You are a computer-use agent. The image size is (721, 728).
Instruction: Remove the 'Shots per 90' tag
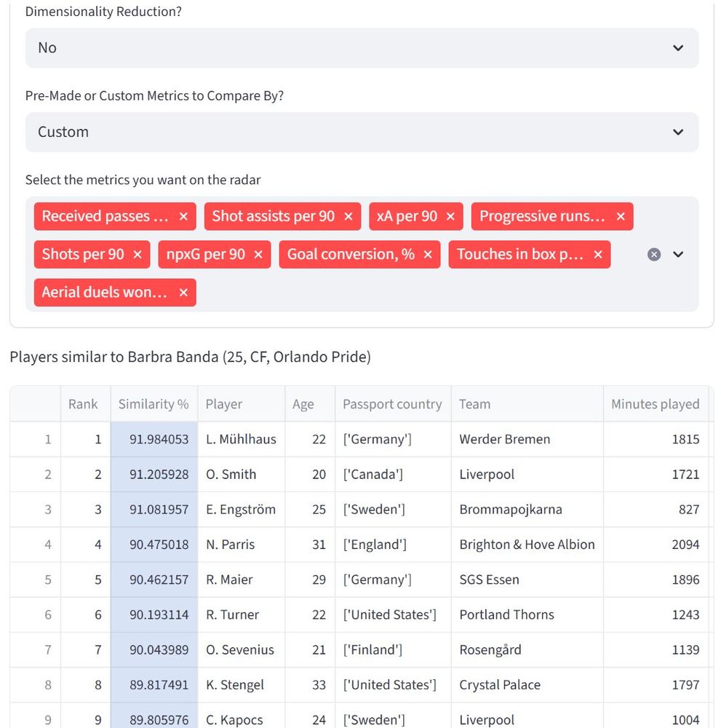(138, 254)
